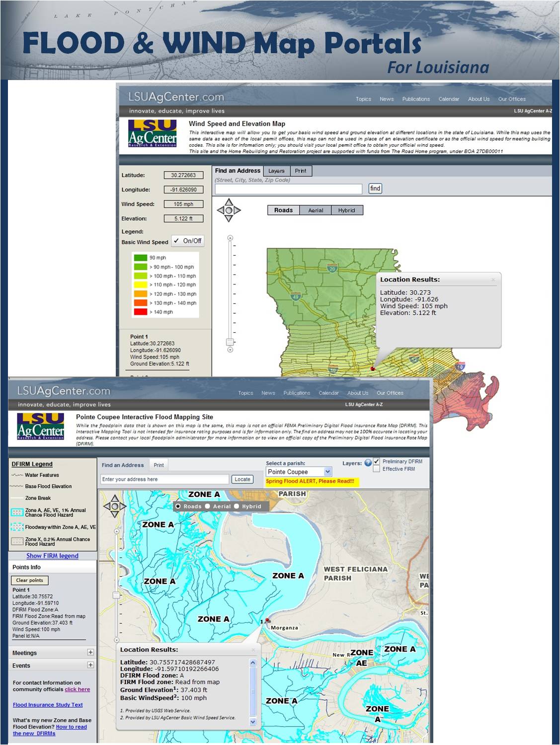Open Flood Insurance Study Text link
The height and width of the screenshot is (745, 560).
pos(48,705)
